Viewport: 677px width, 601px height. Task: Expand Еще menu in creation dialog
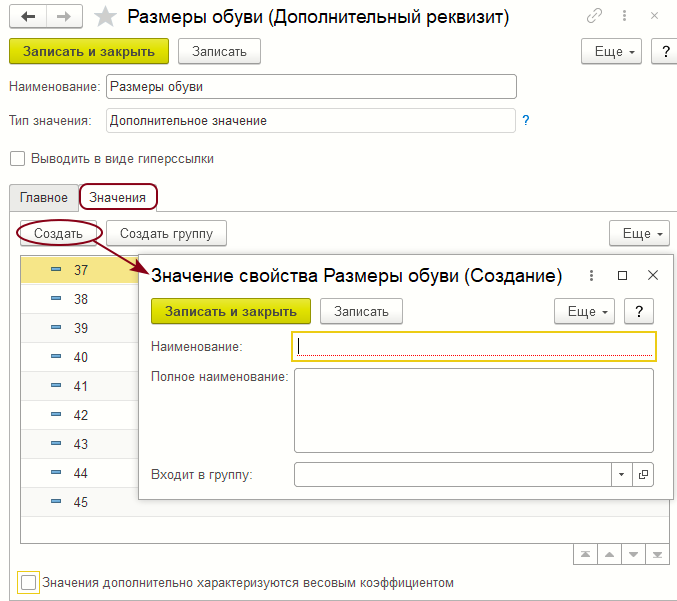(x=585, y=311)
